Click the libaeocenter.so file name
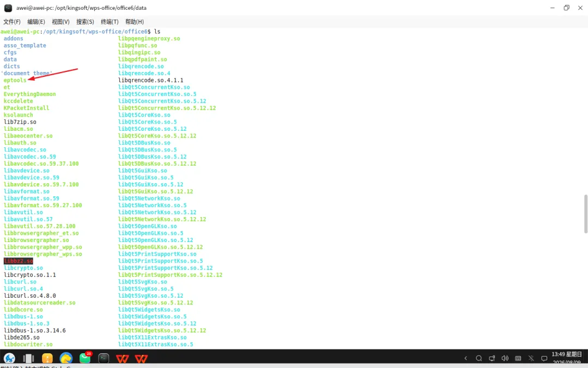 coord(28,136)
